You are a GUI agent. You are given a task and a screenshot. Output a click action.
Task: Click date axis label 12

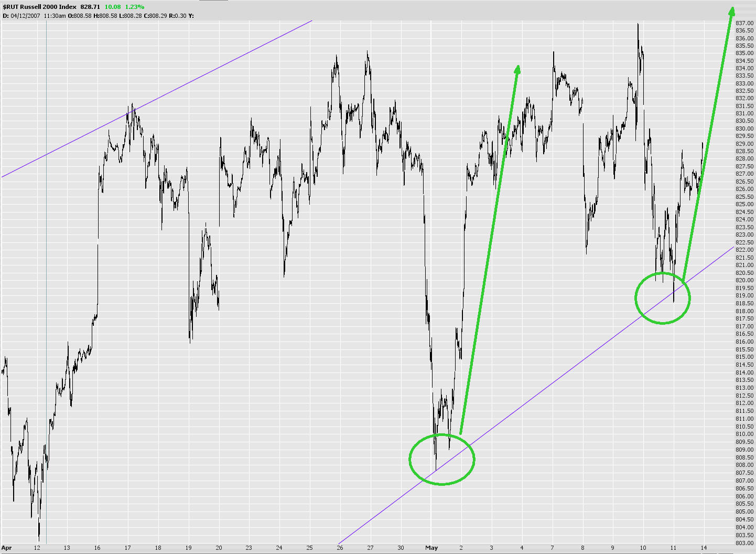37,548
